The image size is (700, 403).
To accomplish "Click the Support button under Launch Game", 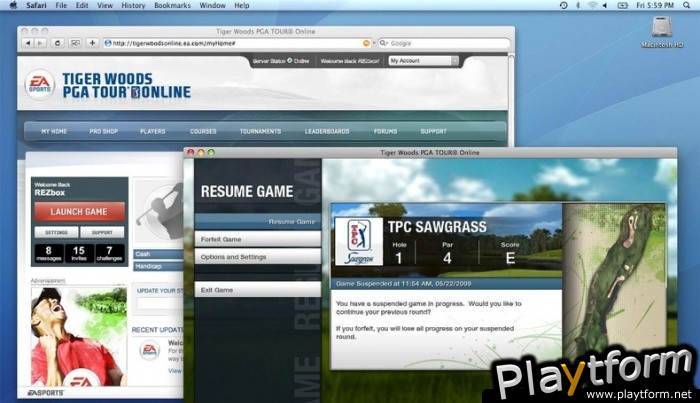I will pos(102,233).
